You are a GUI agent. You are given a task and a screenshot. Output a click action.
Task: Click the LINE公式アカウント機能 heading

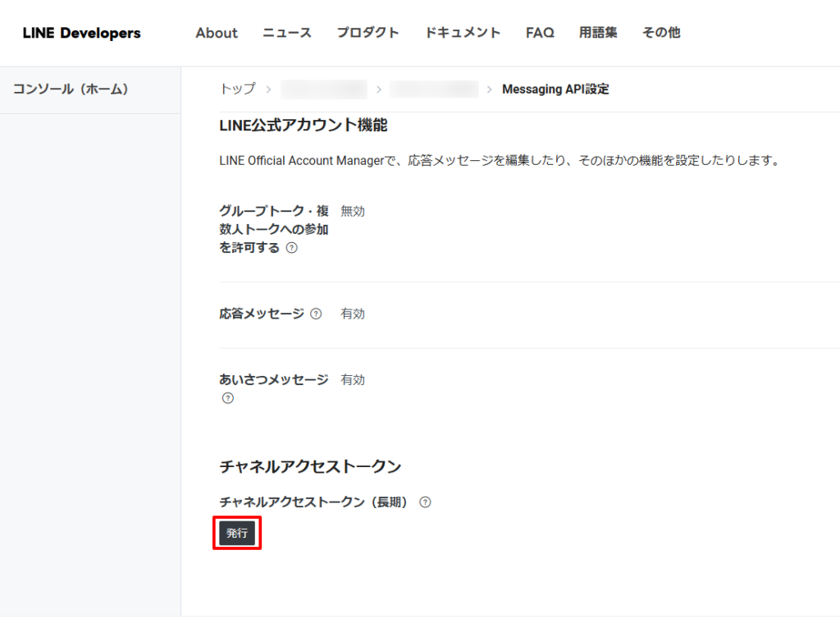point(304,126)
